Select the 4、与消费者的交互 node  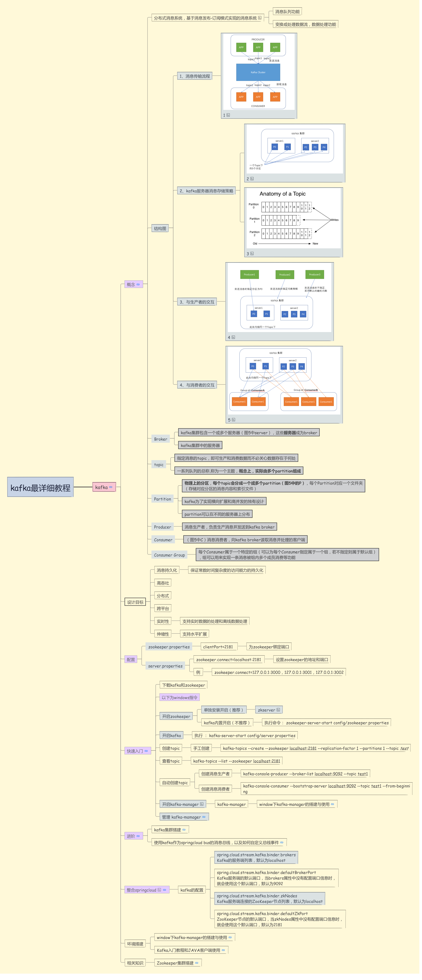[198, 387]
